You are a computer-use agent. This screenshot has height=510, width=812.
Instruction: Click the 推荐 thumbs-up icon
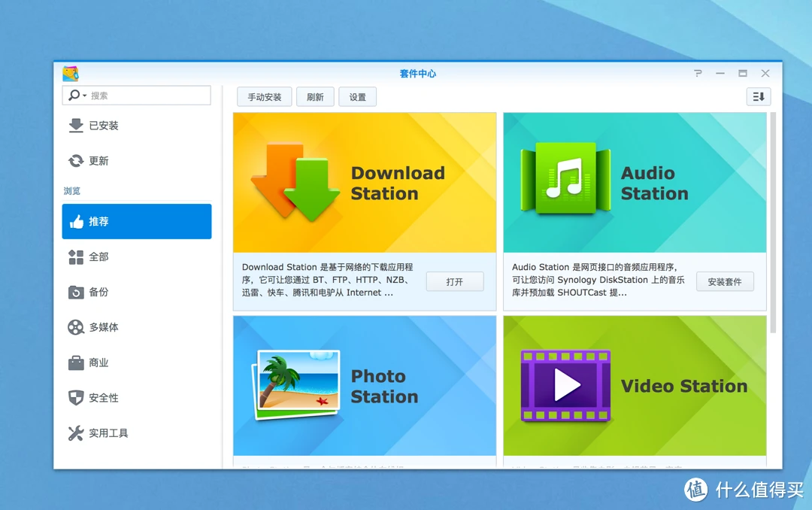coord(77,222)
